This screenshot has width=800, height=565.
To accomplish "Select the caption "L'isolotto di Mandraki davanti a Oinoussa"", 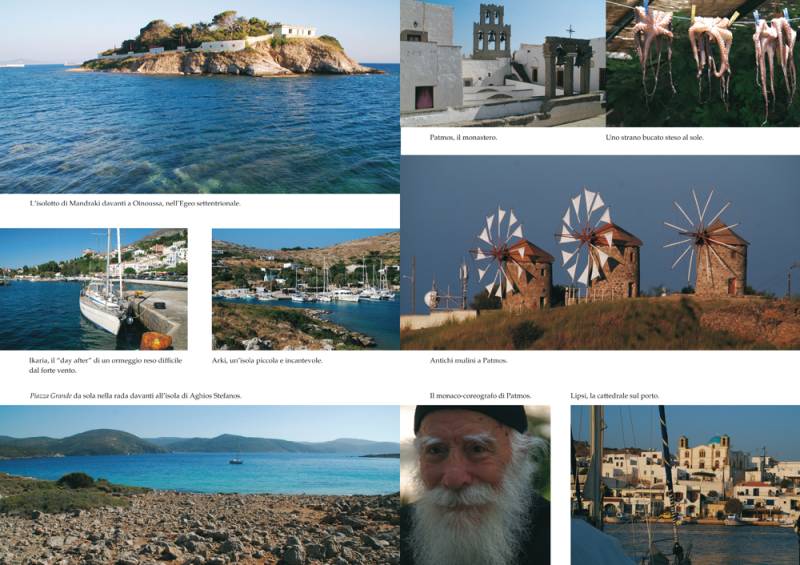I will click(135, 203).
